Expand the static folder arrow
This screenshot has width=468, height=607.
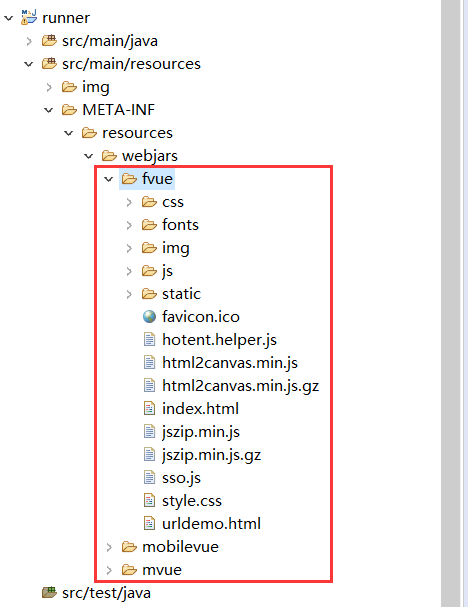click(129, 294)
